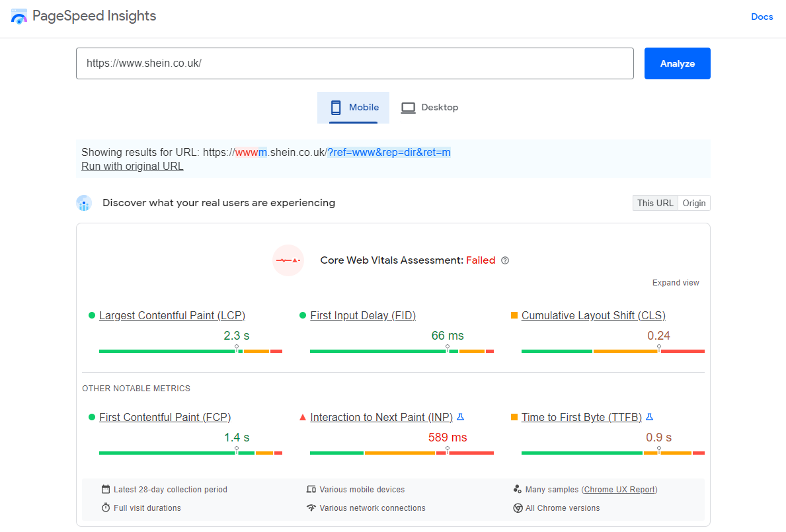Open the Chrome UX Report link
Screen dimensions: 786x532
click(x=619, y=490)
